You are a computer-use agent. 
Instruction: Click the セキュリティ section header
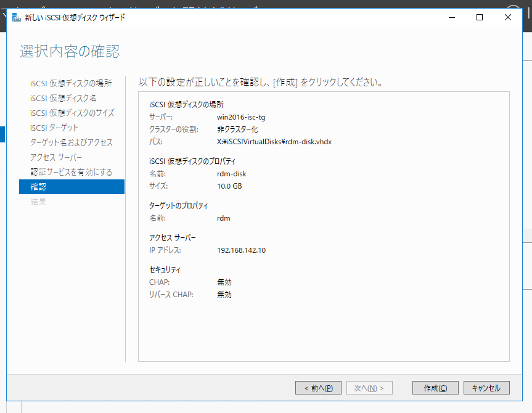click(165, 270)
